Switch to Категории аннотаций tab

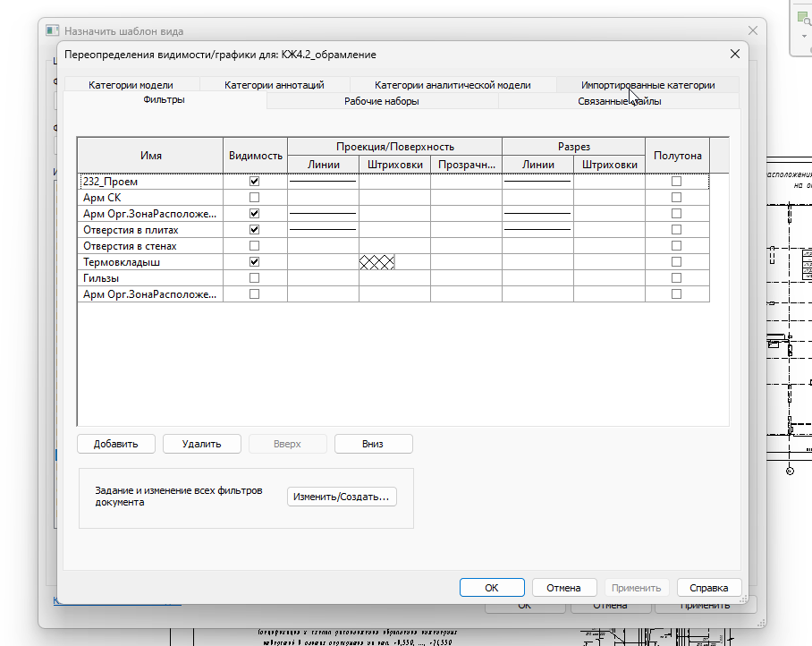[275, 85]
